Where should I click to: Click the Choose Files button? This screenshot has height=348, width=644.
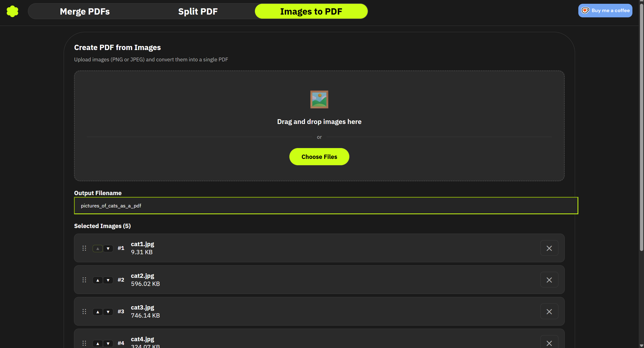[x=319, y=156]
